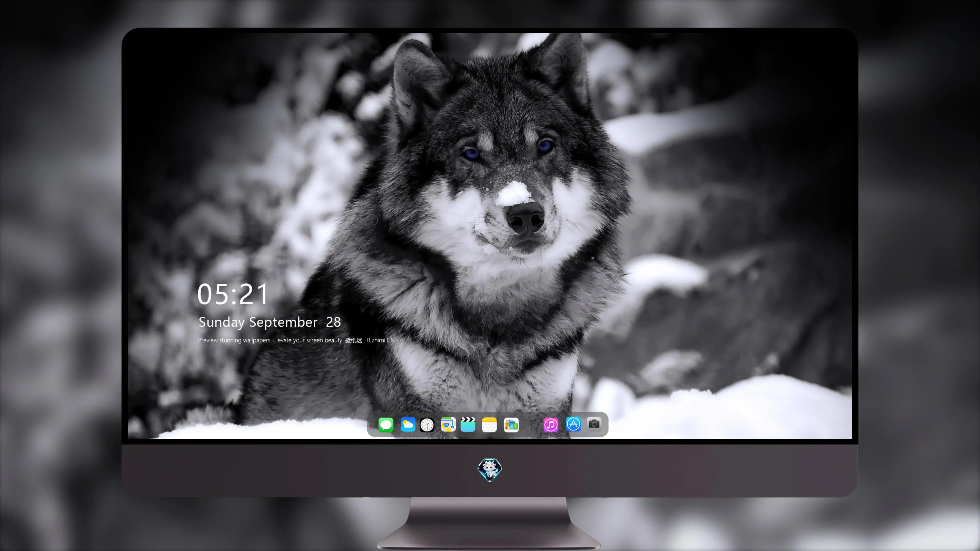Screen dimensions: 980x551
Task: Open the blue App Store icon
Action: point(573,424)
